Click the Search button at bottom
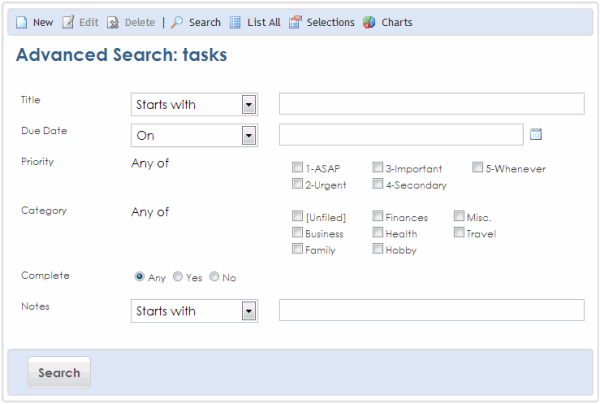The width and height of the screenshot is (600, 404). tap(59, 373)
